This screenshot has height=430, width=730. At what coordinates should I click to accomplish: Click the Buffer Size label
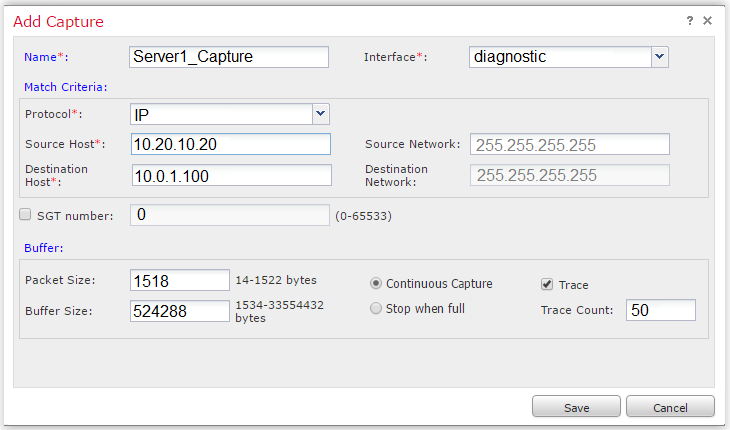(x=59, y=311)
